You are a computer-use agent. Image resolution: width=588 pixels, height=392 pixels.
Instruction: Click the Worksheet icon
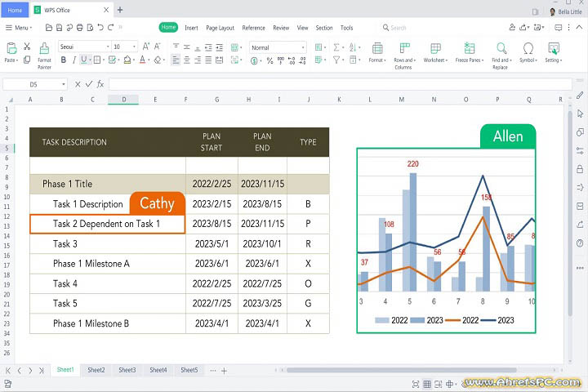(x=435, y=48)
